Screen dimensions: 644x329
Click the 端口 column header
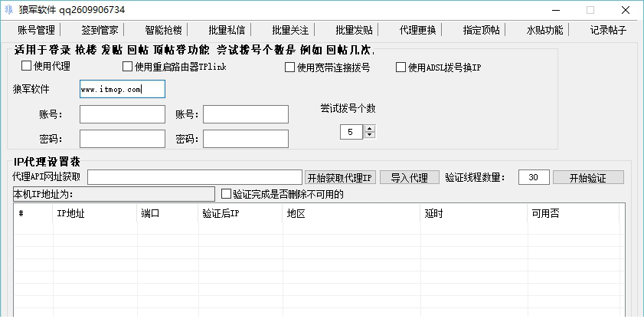168,214
